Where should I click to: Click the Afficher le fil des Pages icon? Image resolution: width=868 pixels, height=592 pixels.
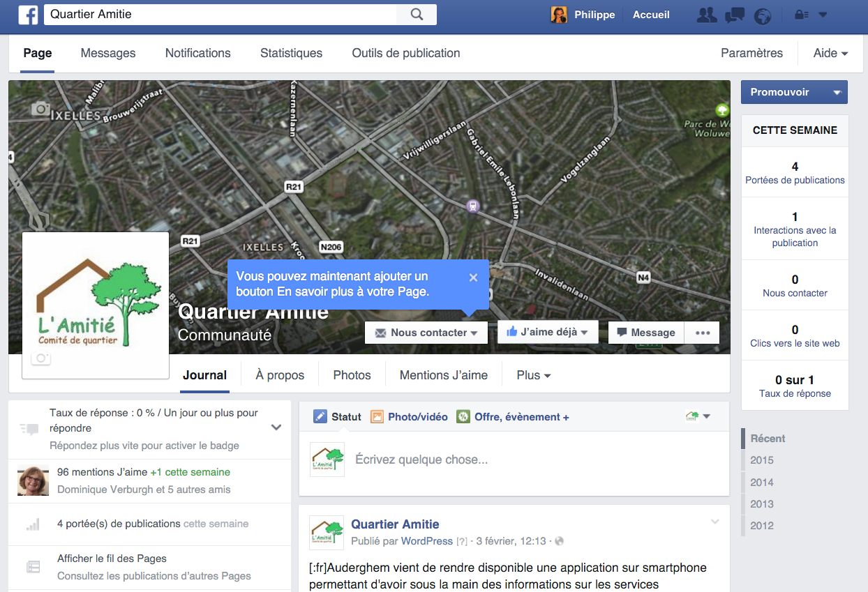(33, 567)
